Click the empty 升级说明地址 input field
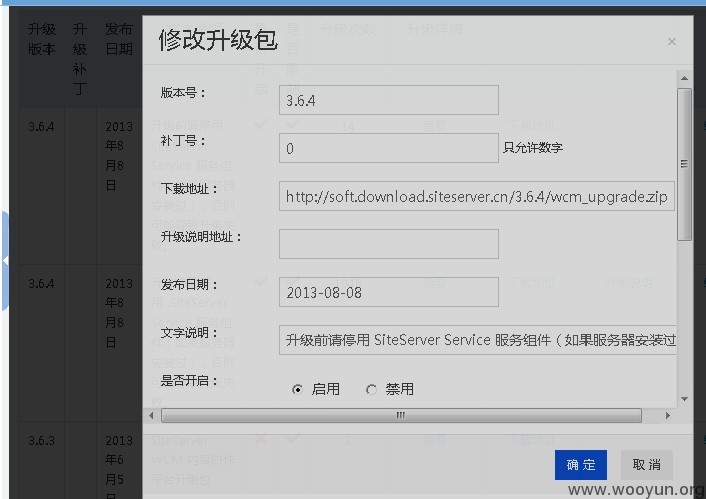The width and height of the screenshot is (706, 499). pos(389,244)
